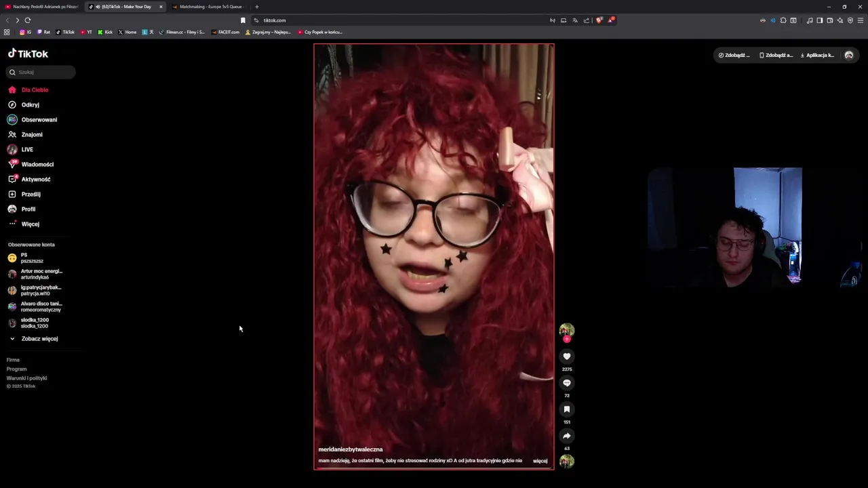Open the bookmarks apps grid icon
This screenshot has width=868, height=488.
coord(7,32)
